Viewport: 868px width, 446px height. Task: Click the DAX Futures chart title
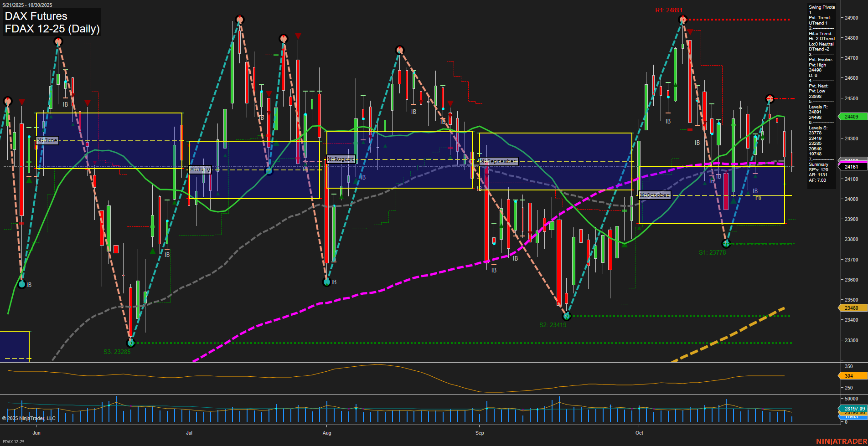point(35,16)
